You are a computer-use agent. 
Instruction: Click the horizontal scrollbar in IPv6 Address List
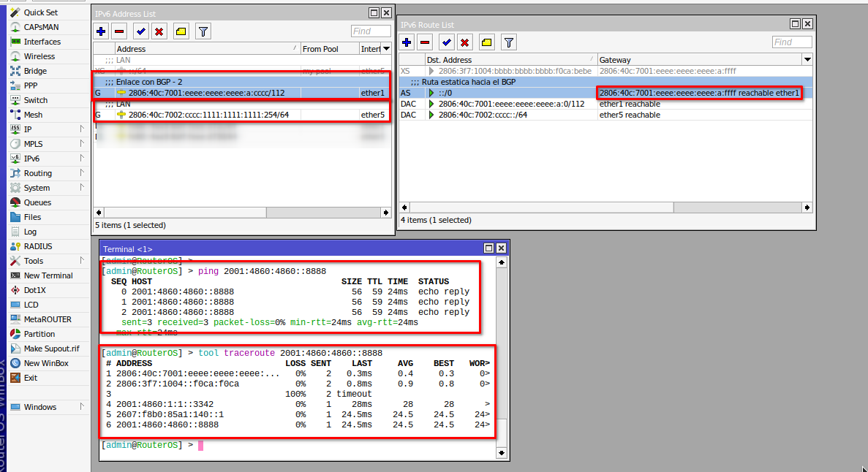point(185,213)
